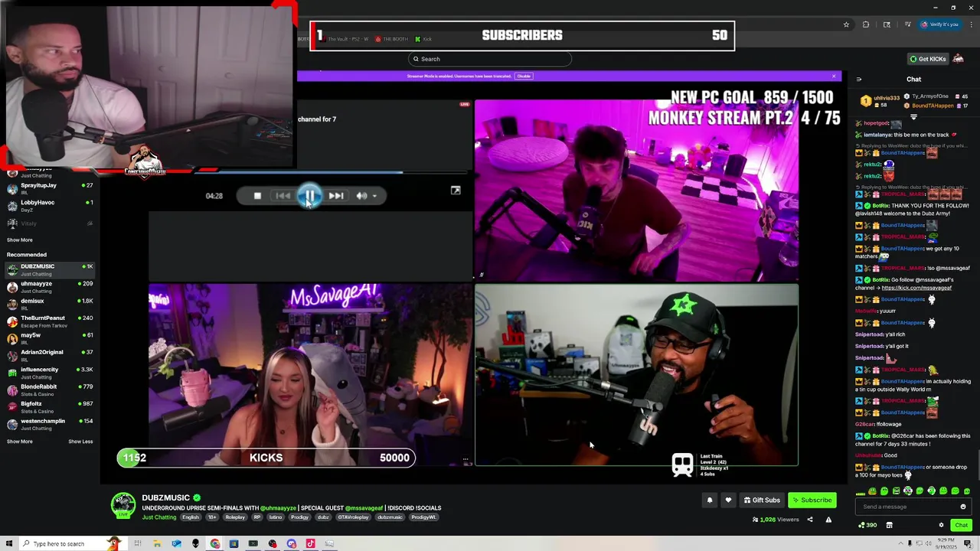Expand recommended list with Show More
Screen dimensions: 980x551
pyautogui.click(x=20, y=442)
